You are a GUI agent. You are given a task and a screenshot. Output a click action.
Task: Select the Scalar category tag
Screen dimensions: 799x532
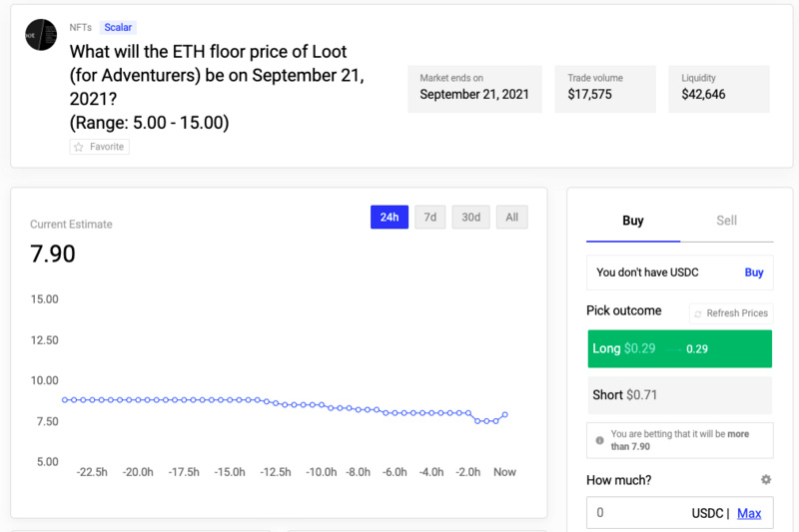[118, 28]
